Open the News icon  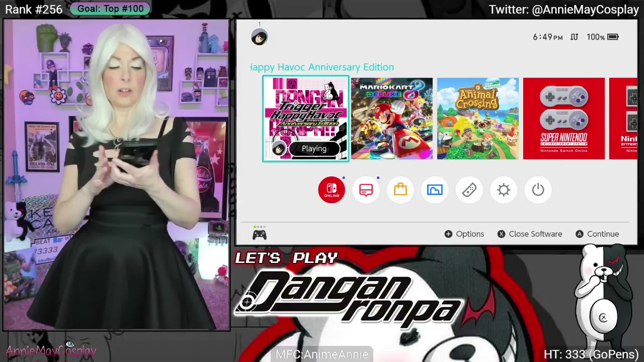(x=366, y=190)
